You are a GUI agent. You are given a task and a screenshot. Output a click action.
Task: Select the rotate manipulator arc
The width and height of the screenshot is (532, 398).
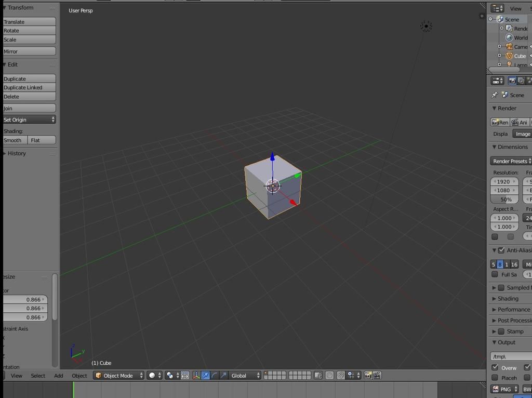tap(215, 375)
